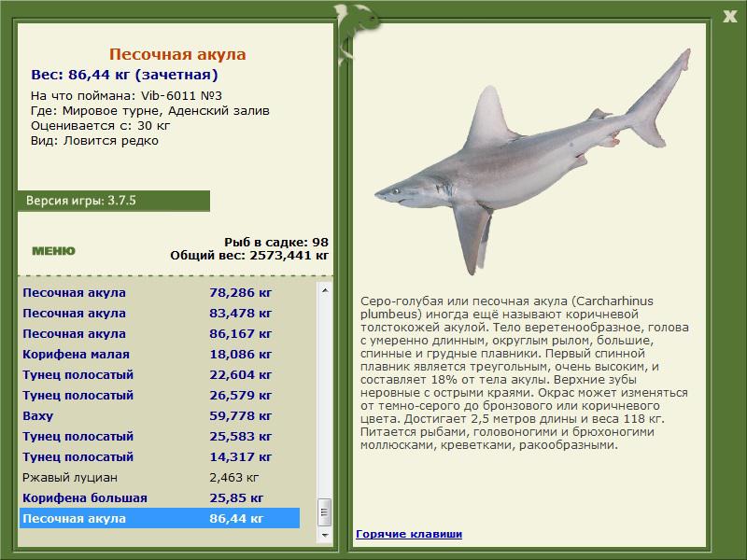Select Тунец полосатый 14,317 кг row
This screenshot has height=560, width=747.
tap(160, 456)
